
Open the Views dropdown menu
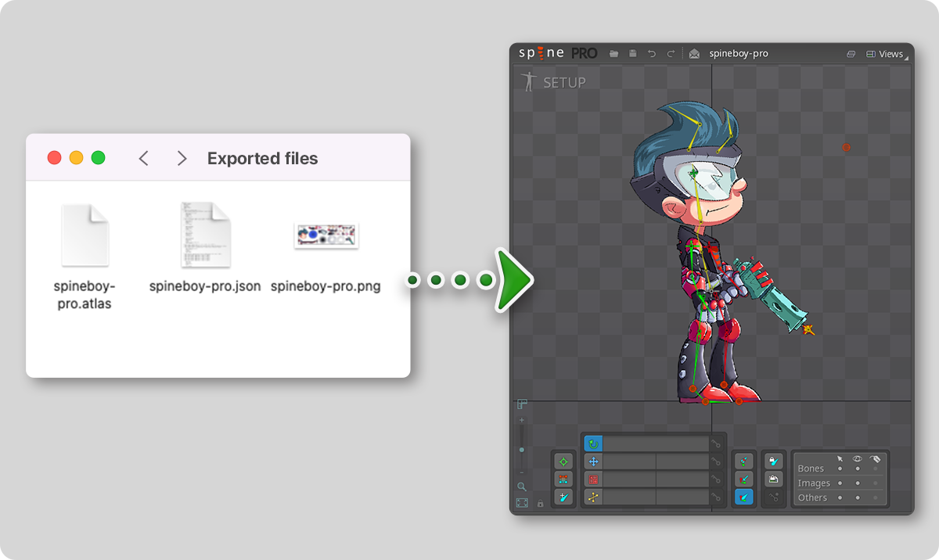[x=885, y=54]
